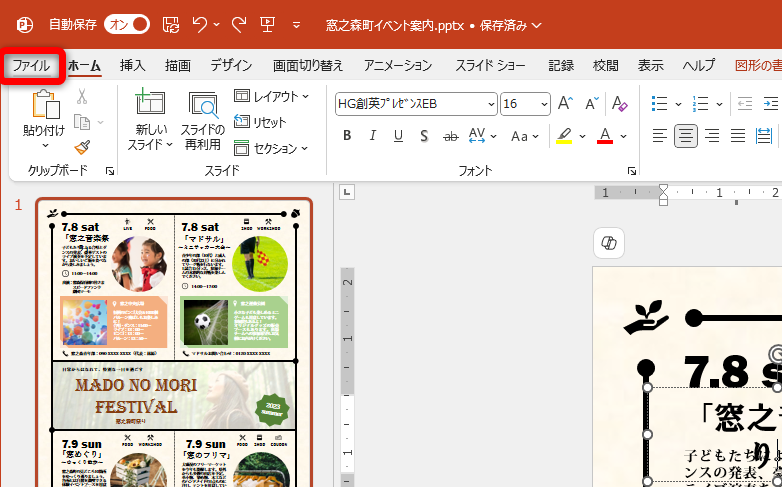Screen dimensions: 782x487
Task: Click the リセット button
Action: point(260,122)
